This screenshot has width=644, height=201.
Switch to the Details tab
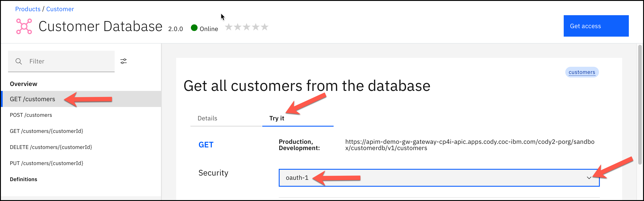pos(207,118)
